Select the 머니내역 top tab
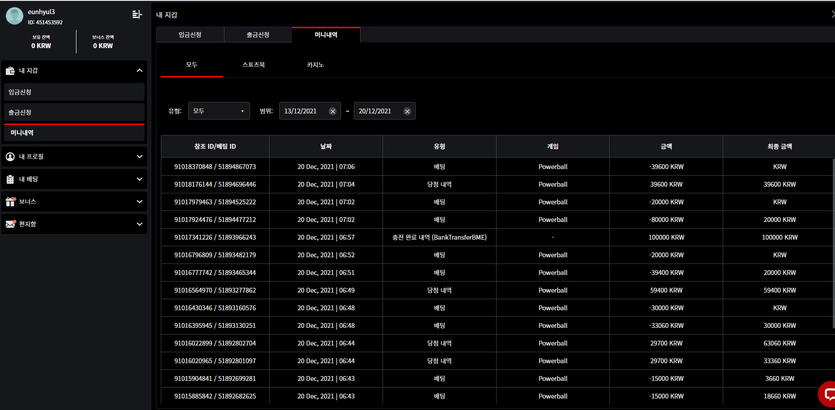The image size is (835, 410). 326,35
